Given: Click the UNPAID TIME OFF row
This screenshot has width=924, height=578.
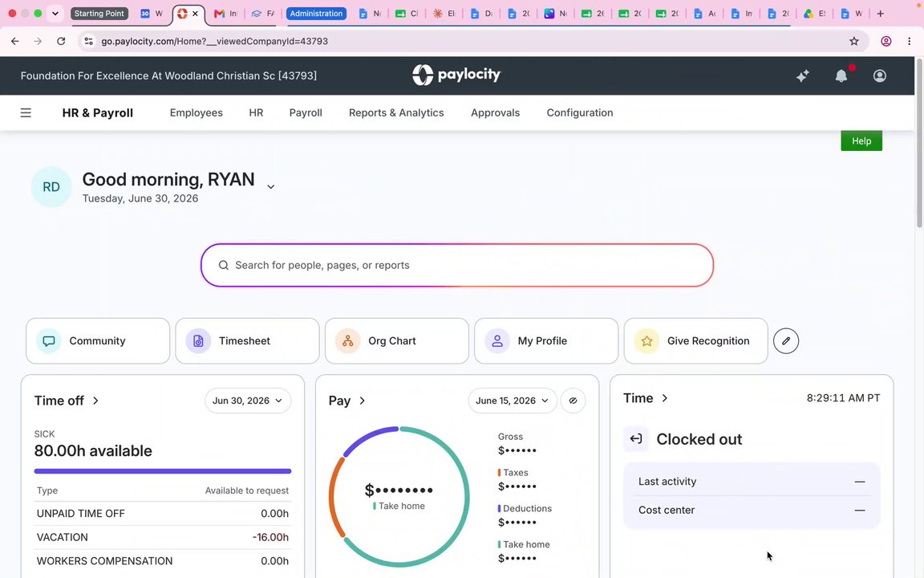Looking at the screenshot, I should coord(163,514).
